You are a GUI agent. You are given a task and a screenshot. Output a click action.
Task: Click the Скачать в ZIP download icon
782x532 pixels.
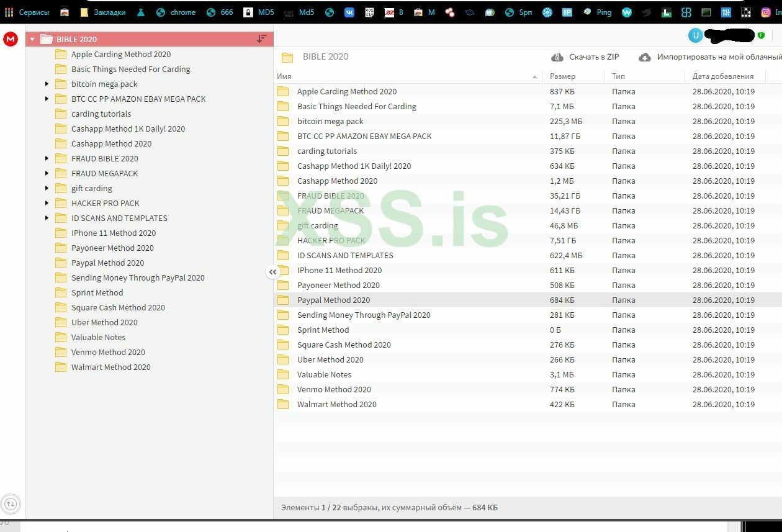pos(557,57)
